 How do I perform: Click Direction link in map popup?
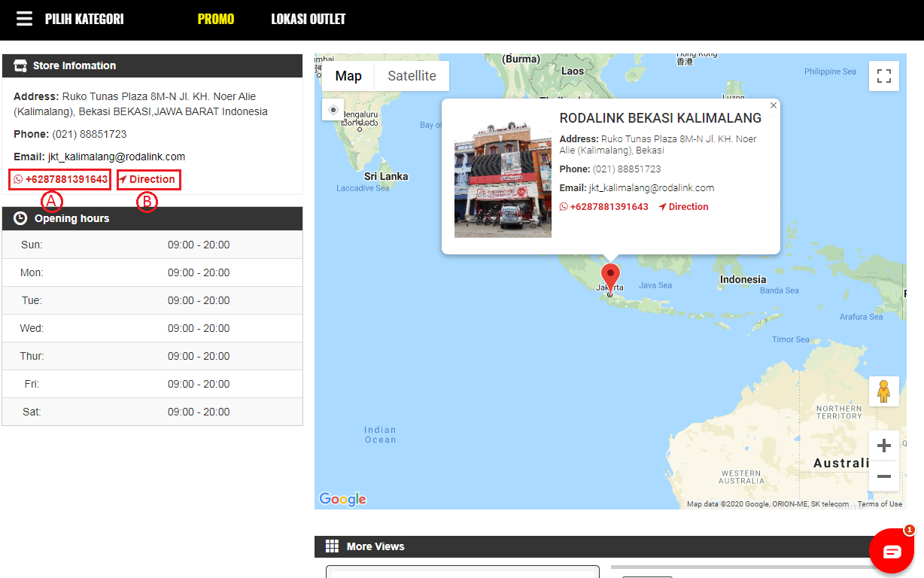pyautogui.click(x=683, y=207)
